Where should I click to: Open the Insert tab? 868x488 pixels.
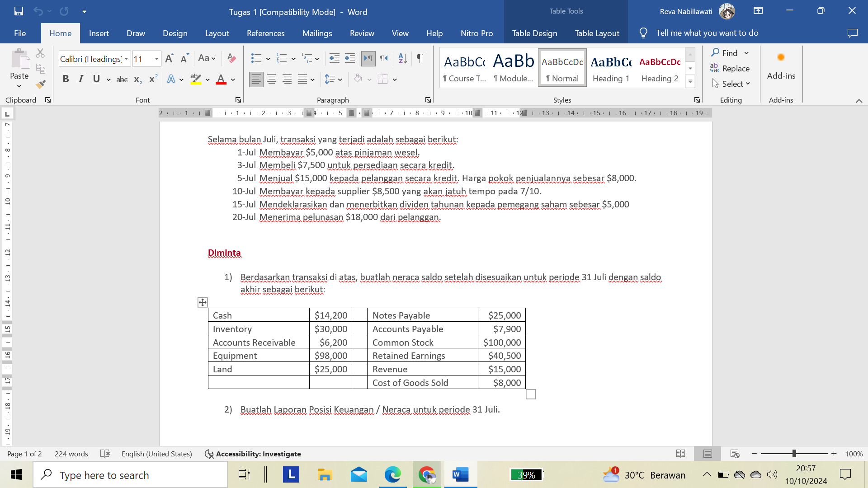click(x=99, y=33)
